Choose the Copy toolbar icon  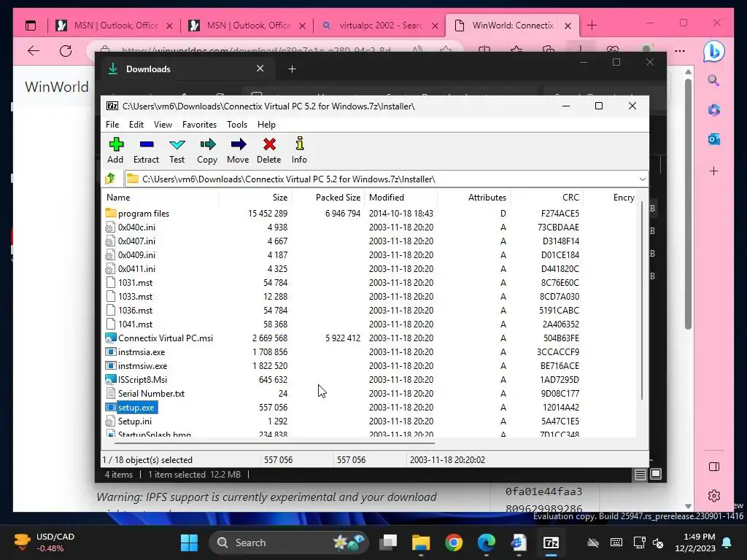pos(207,150)
